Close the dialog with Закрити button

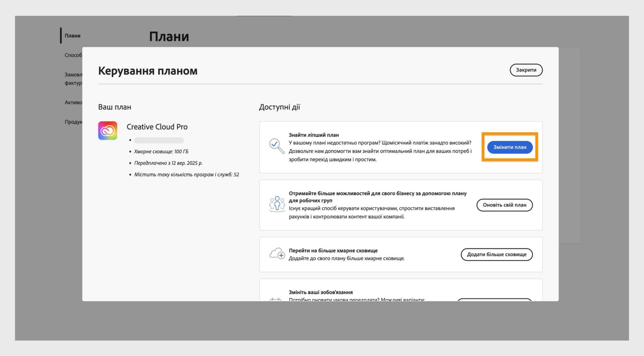526,70
